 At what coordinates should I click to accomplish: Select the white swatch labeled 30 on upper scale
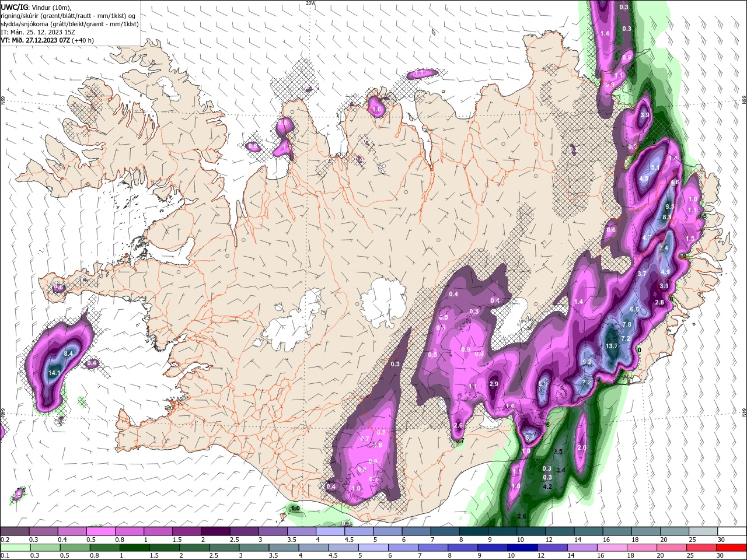(x=732, y=531)
